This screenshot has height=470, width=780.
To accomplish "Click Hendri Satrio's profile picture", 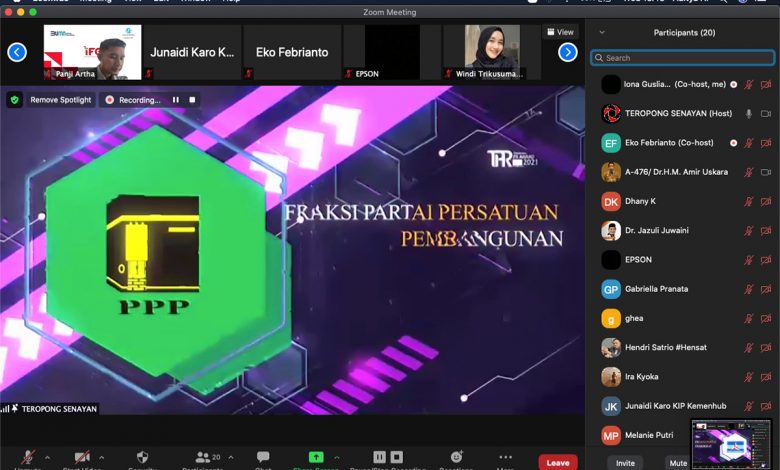I will (611, 348).
